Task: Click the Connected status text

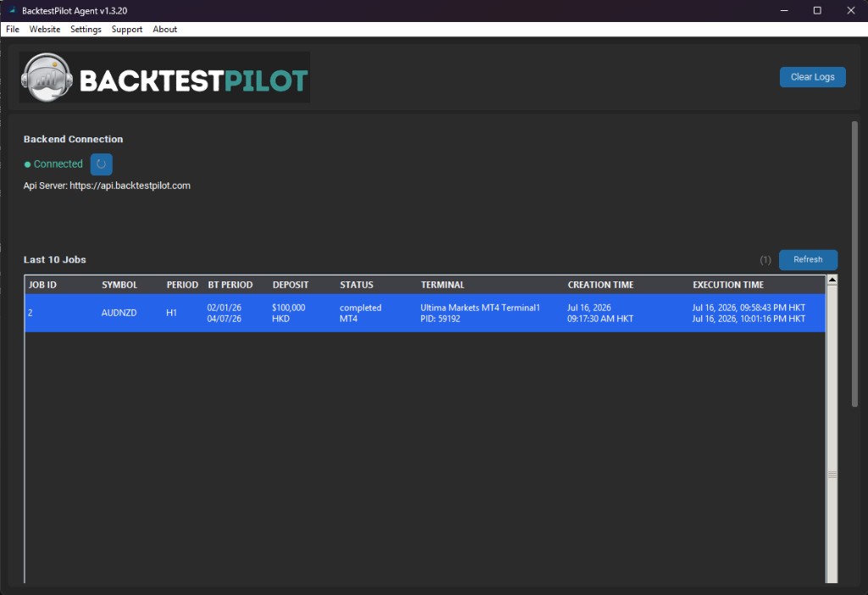Action: click(x=58, y=164)
